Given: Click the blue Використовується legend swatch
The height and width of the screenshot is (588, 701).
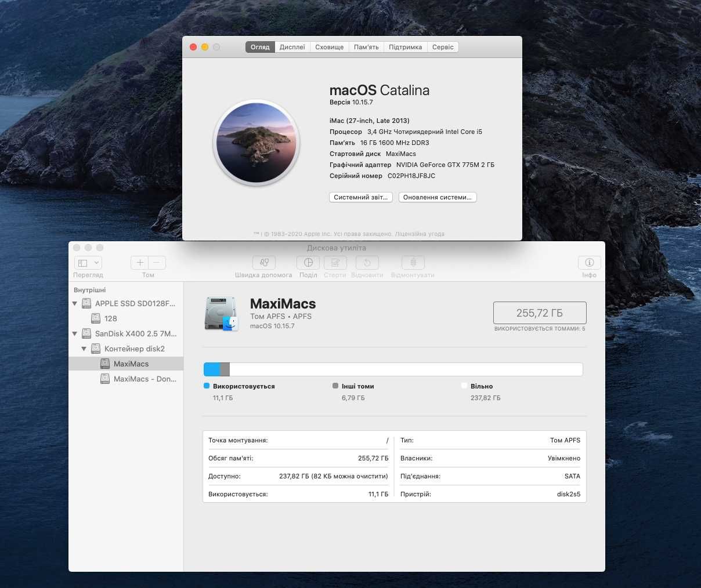Looking at the screenshot, I should point(207,386).
